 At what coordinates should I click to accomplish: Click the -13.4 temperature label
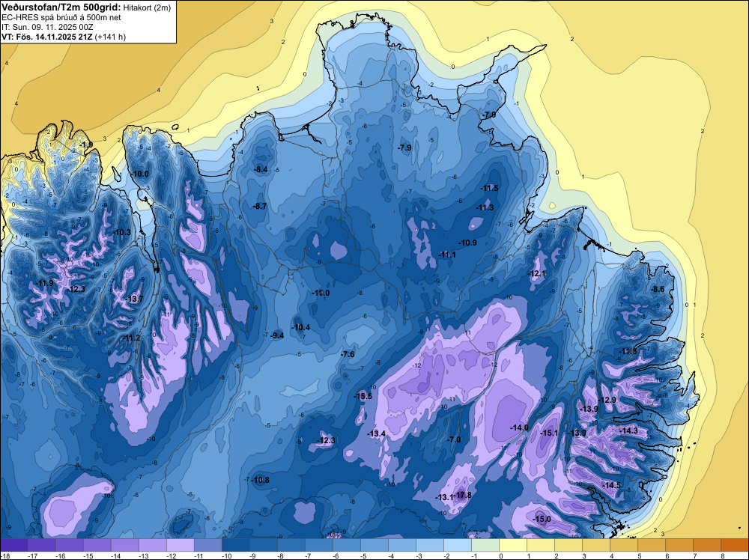(377, 433)
